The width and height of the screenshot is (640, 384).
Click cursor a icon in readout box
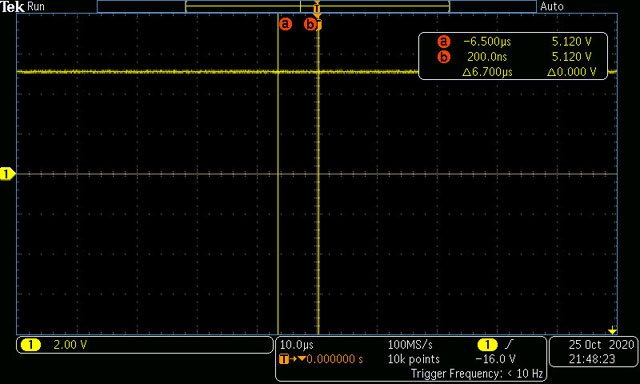(444, 42)
